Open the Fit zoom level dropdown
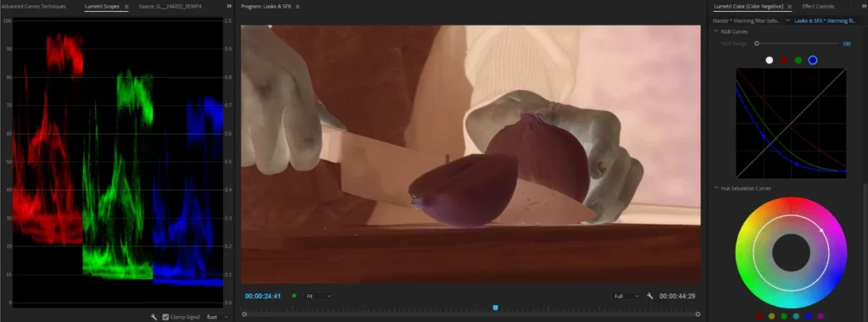 point(319,297)
